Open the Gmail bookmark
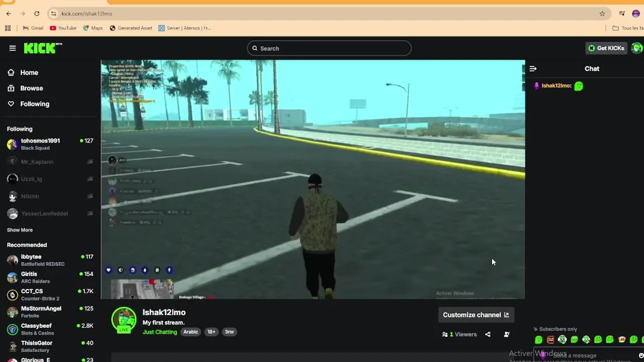Screen dimensions: 644x362 click(33, 28)
